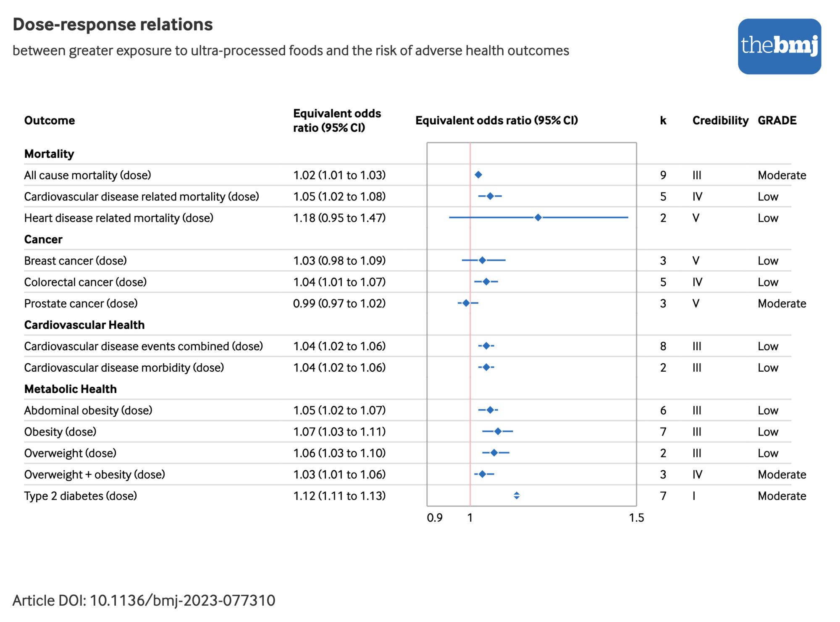Image resolution: width=840 pixels, height=622 pixels.
Task: Click the Metabolic Health section heading
Action: (70, 389)
